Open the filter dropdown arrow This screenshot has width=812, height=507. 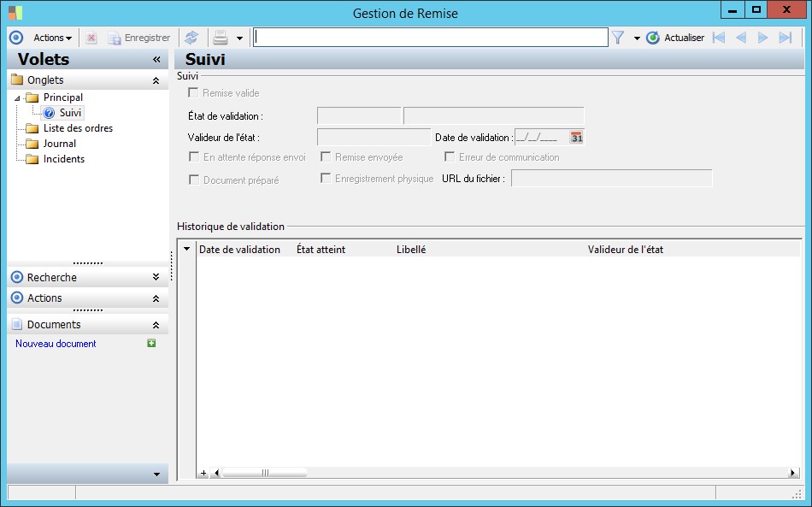pyautogui.click(x=637, y=38)
